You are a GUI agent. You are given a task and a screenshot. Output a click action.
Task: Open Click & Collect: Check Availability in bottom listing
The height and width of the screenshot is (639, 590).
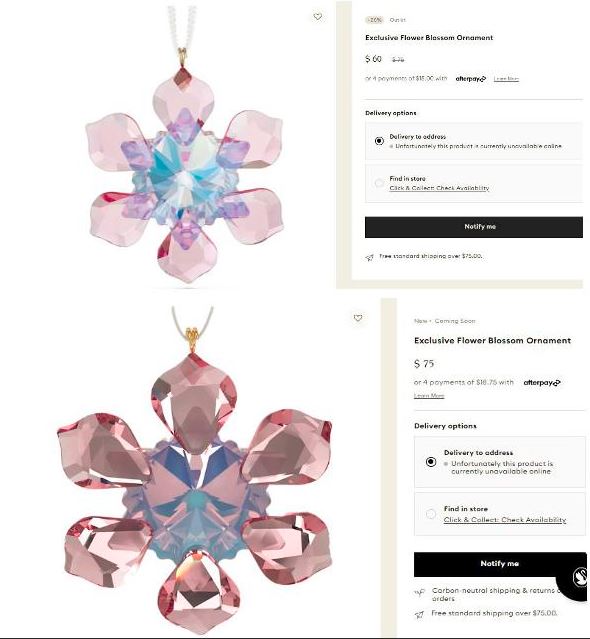(x=505, y=520)
